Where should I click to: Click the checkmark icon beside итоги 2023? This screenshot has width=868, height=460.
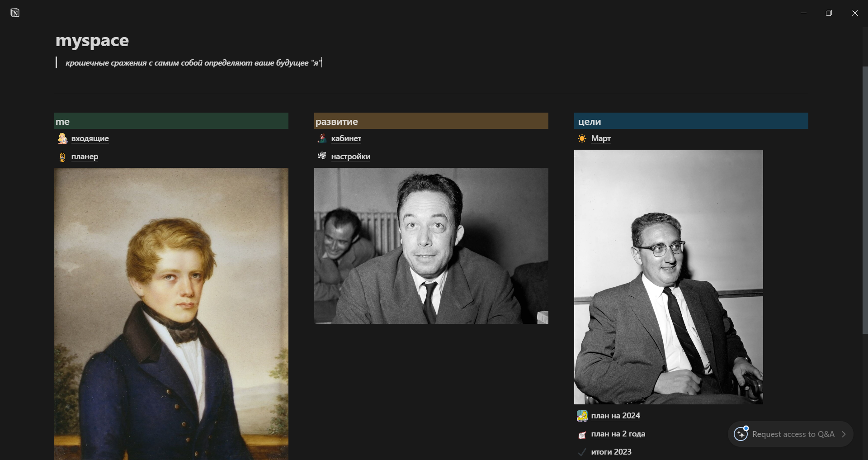582,452
